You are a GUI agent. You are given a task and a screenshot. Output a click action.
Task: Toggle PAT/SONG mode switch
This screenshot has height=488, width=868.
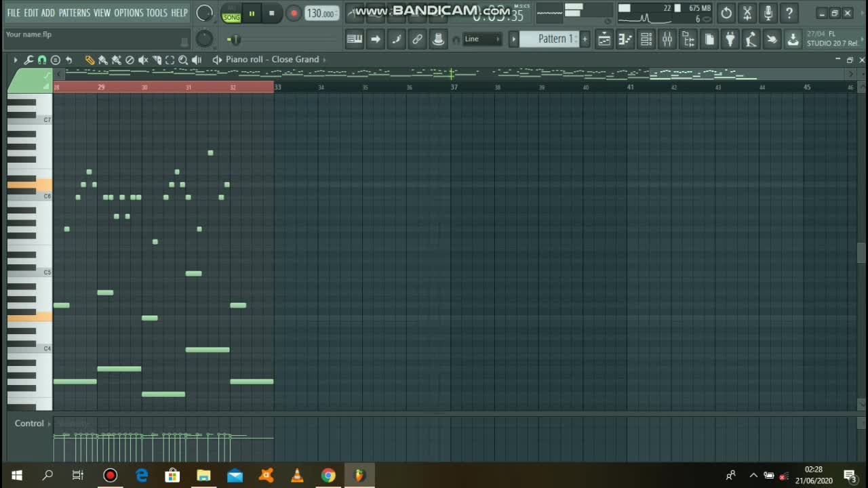pos(231,13)
